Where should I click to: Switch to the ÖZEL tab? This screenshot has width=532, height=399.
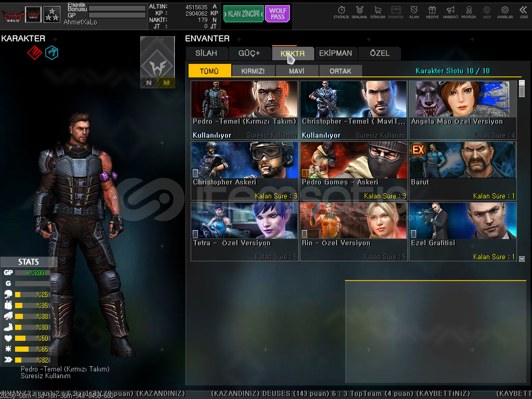pos(380,54)
